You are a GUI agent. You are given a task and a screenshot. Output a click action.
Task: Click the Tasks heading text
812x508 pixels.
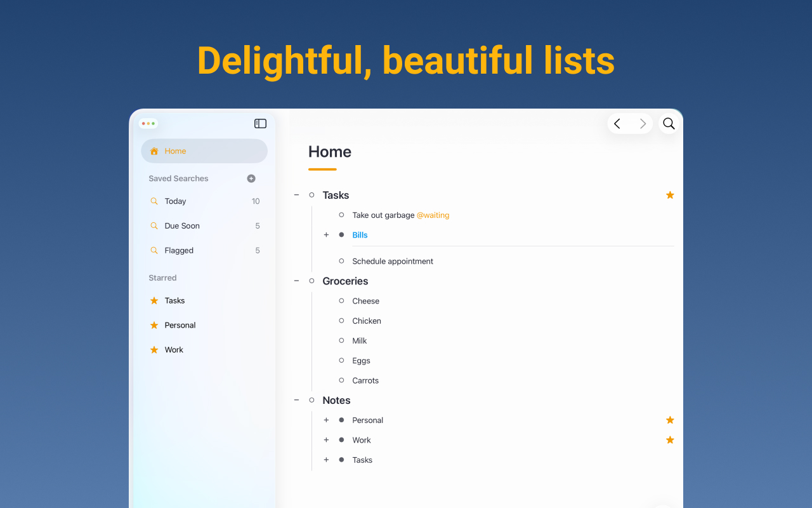[x=336, y=195]
